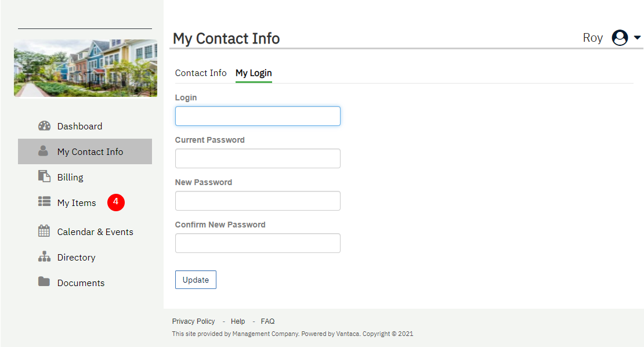Click the red My Items notification badge
The image size is (644, 347).
(x=116, y=202)
